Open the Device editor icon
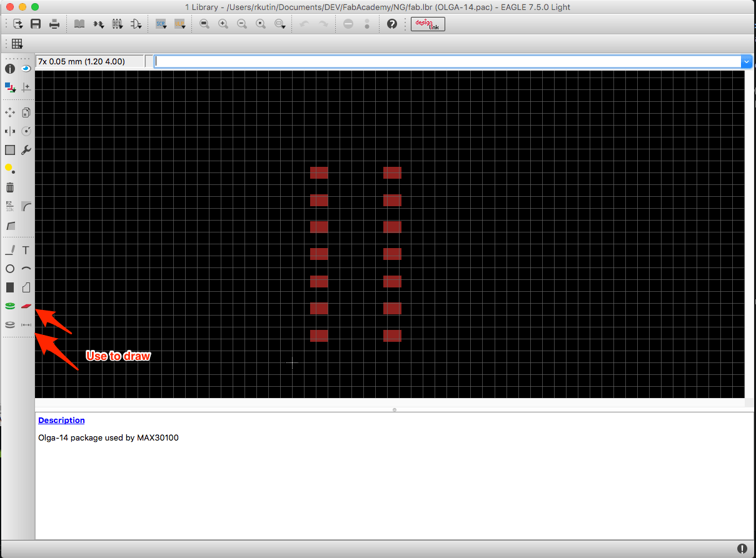 click(x=98, y=24)
